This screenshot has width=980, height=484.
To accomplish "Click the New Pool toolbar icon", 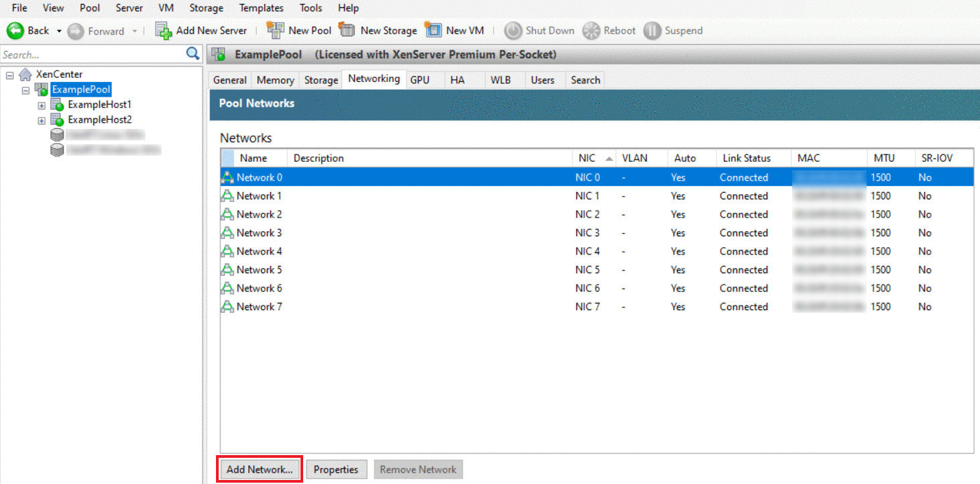I will [x=275, y=30].
